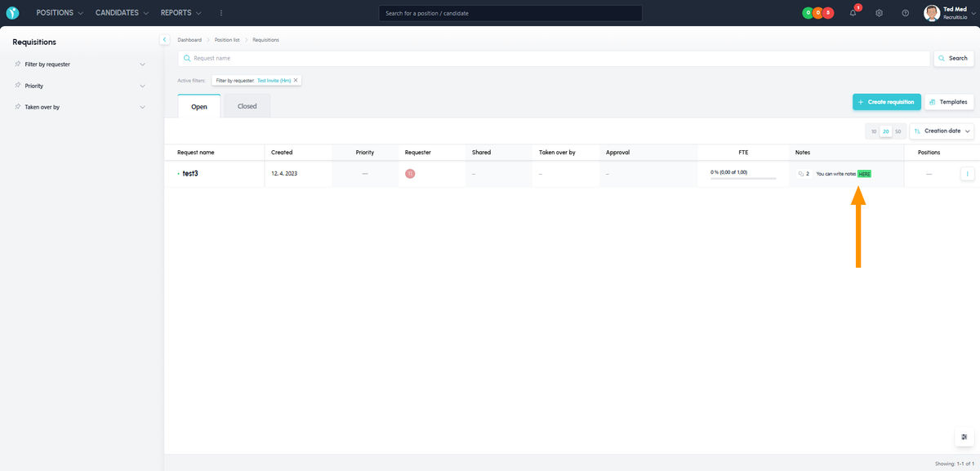Go to Position list breadcrumb
The image size is (980, 471).
click(x=227, y=39)
